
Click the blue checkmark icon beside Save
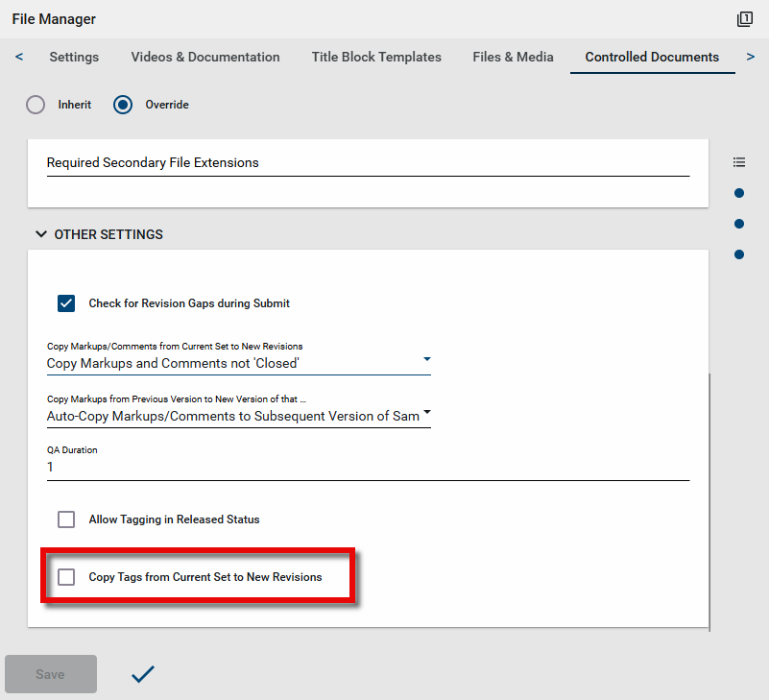coord(143,674)
